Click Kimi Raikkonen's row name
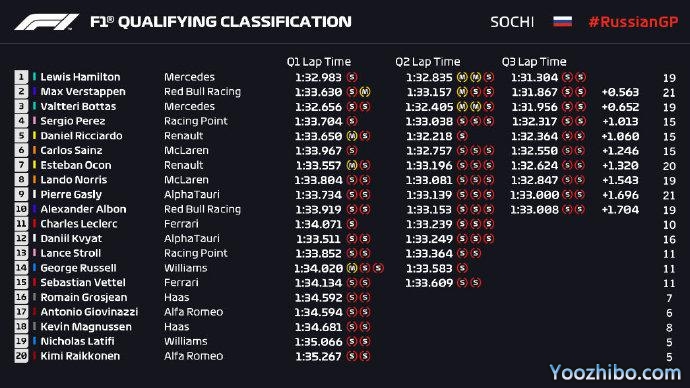This screenshot has height=388, width=690. click(x=80, y=356)
